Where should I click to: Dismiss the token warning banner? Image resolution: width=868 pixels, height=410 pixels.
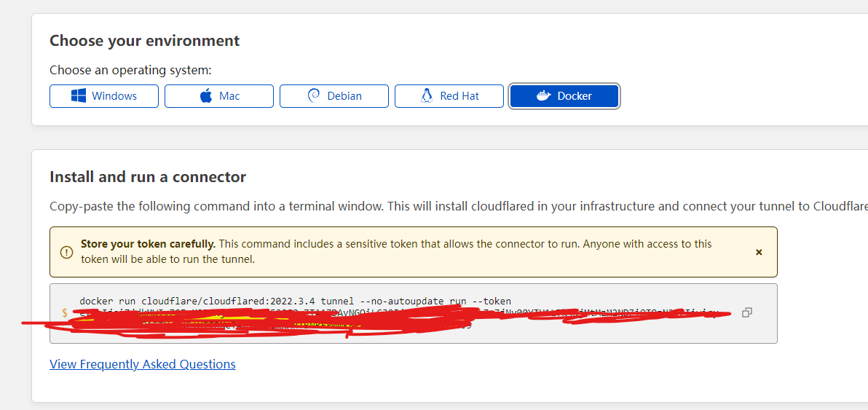click(x=759, y=252)
